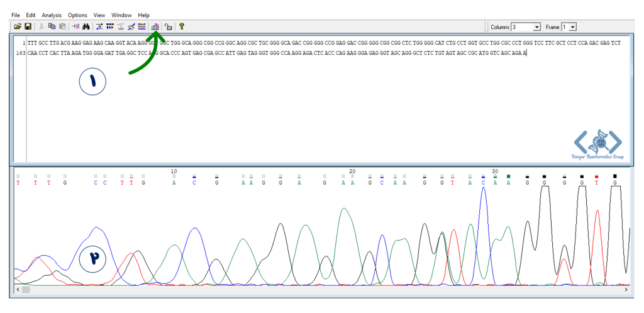The height and width of the screenshot is (313, 644).
Task: Toggle the padlock unlock icon
Action: (x=168, y=26)
